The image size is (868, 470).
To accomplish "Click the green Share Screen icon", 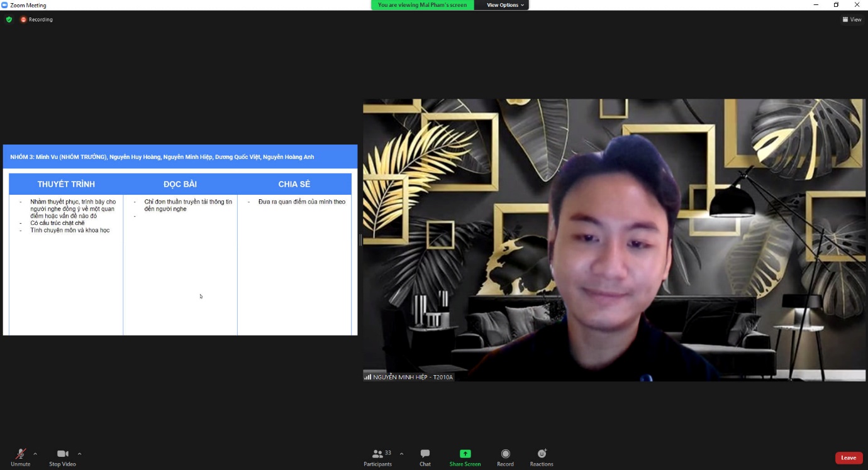I will [465, 454].
